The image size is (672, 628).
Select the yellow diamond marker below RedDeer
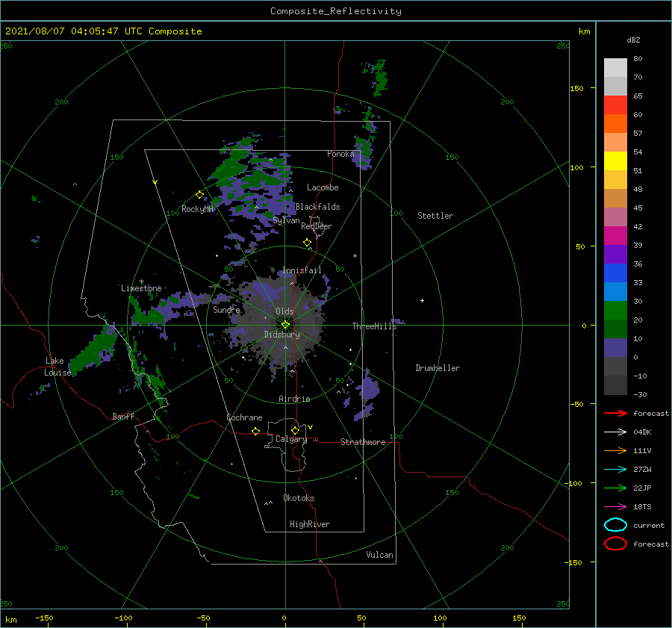[x=307, y=243]
